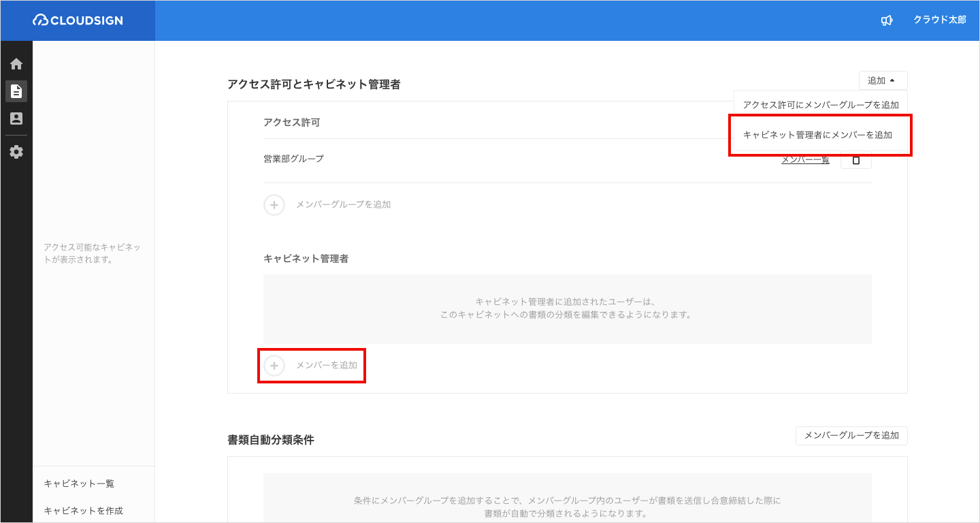
Task: Click the trash icon button beside メンバー一覧
Action: click(x=856, y=160)
